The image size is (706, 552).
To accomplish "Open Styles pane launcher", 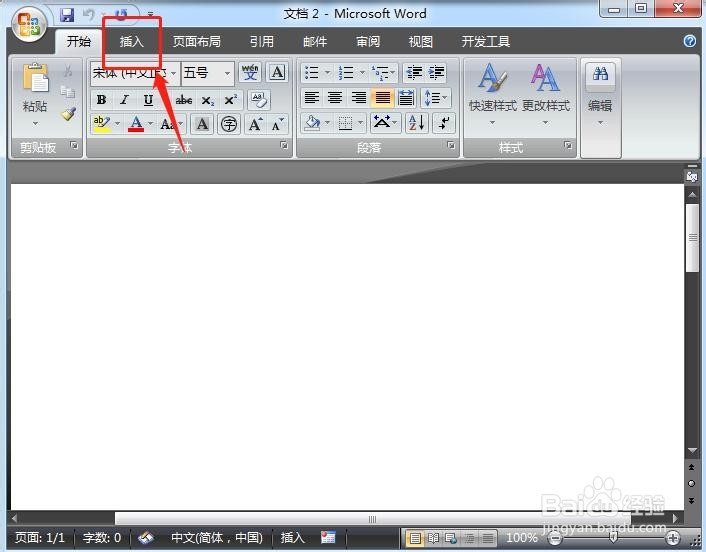I will (568, 145).
